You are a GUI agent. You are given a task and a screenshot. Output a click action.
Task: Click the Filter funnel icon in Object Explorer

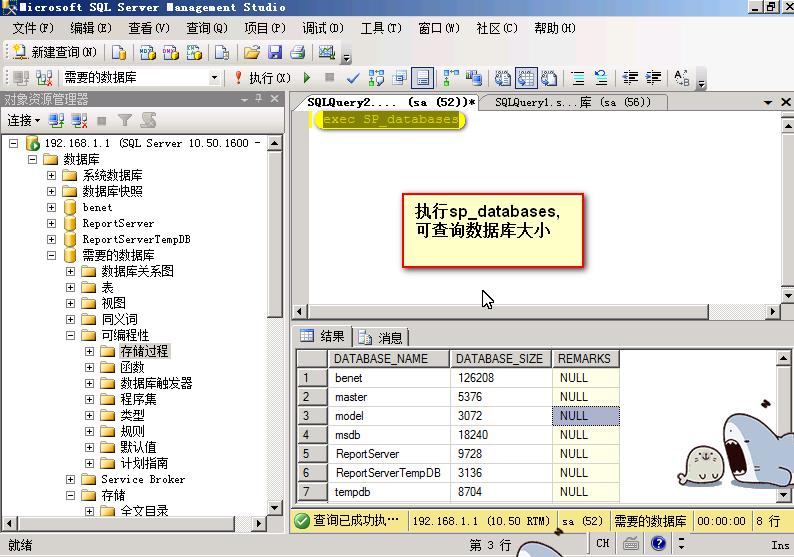point(125,121)
